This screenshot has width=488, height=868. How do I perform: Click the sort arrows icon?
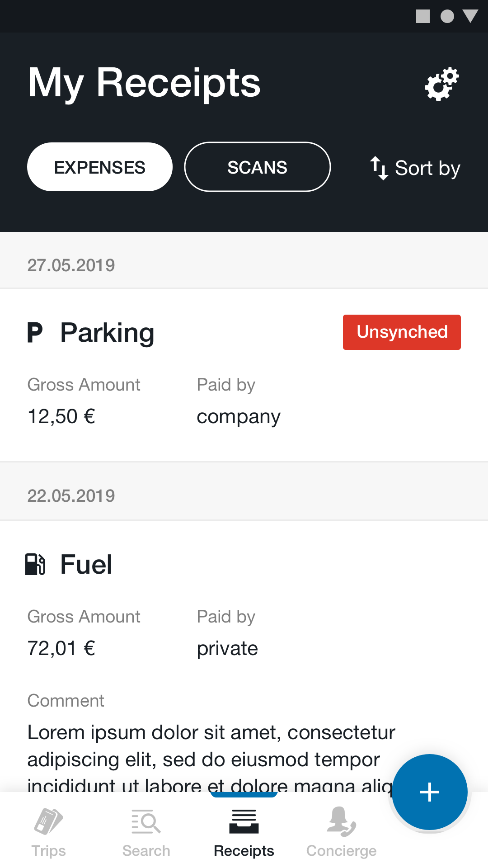(x=379, y=168)
